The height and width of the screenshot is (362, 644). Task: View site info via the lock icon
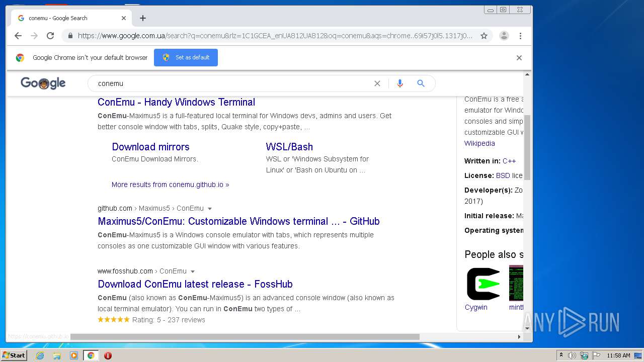click(x=70, y=36)
